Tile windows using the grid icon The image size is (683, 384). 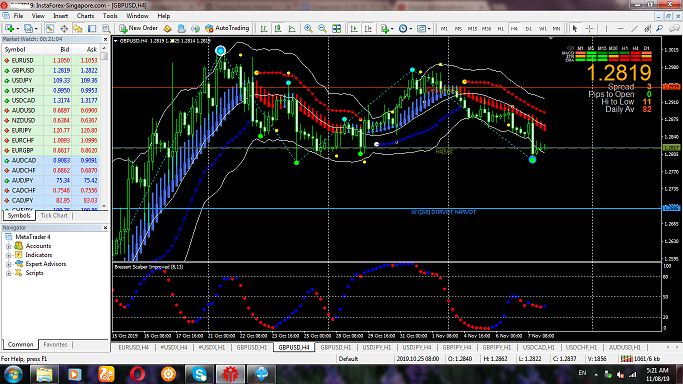click(337, 28)
